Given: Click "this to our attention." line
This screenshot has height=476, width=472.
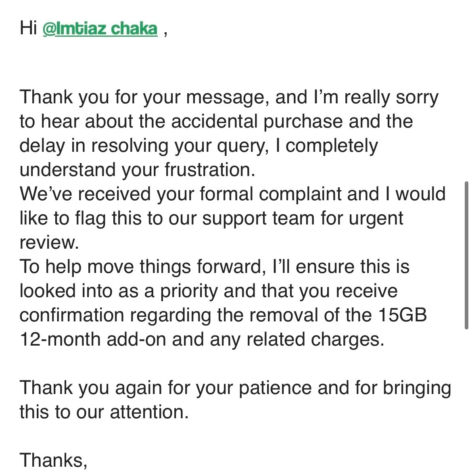Looking at the screenshot, I should (104, 412).
